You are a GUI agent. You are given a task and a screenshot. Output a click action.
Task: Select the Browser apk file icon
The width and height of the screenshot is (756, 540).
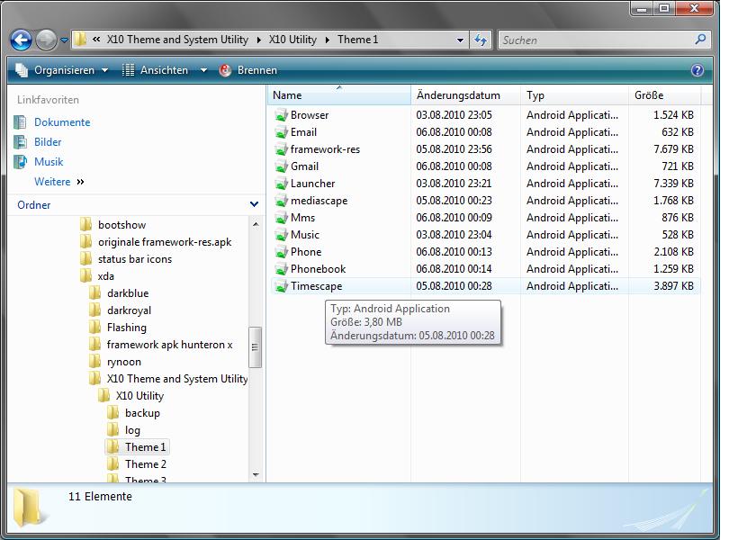click(x=281, y=116)
